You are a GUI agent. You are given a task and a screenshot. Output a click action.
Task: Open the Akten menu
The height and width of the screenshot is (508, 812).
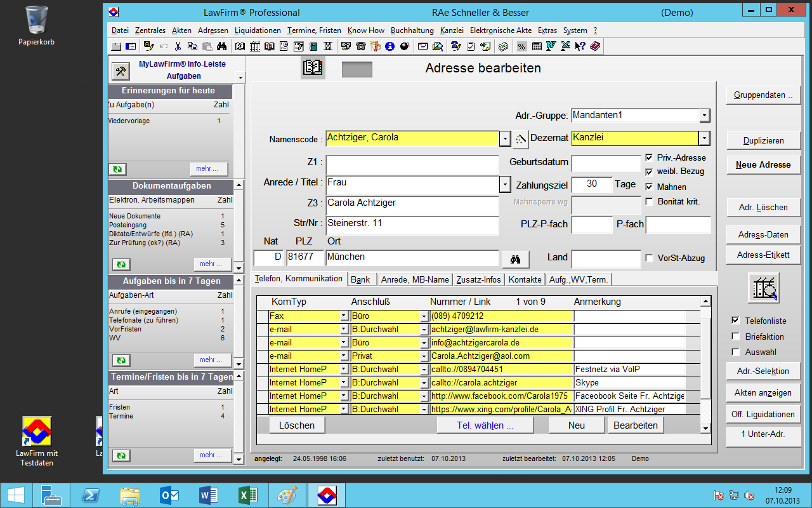pyautogui.click(x=181, y=30)
